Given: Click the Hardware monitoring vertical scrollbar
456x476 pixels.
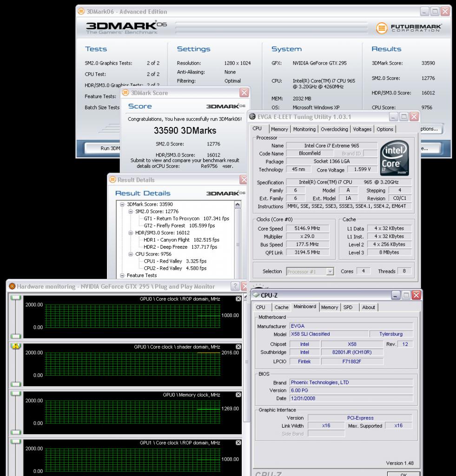Looking at the screenshot, I should [246, 361].
